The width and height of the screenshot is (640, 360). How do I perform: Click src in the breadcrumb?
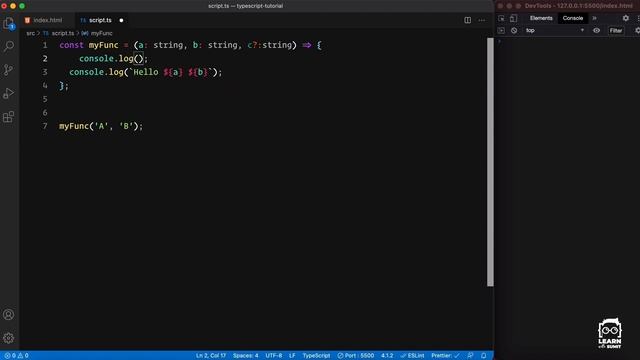(31, 33)
